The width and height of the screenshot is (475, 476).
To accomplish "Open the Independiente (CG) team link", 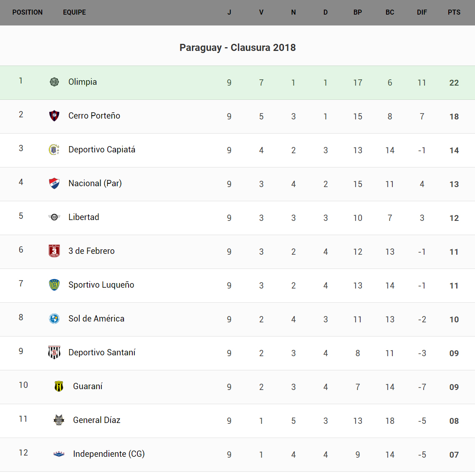I will (109, 454).
